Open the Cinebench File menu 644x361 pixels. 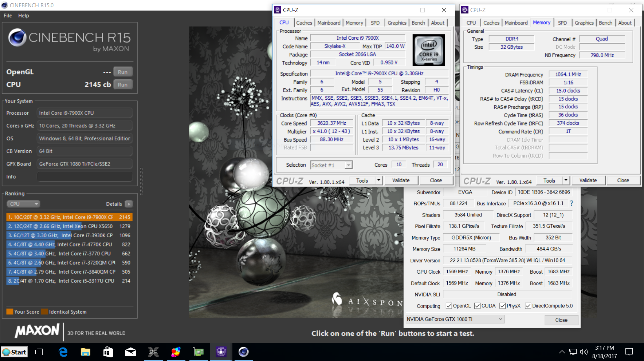click(8, 16)
